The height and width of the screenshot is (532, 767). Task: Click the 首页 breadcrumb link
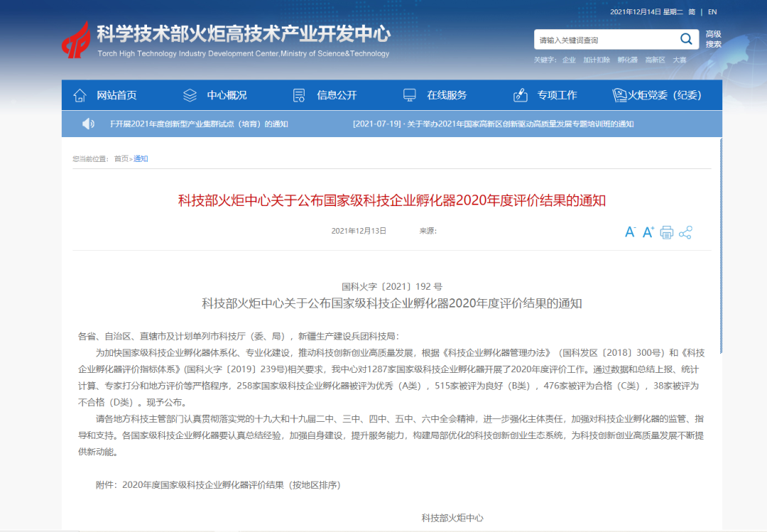pyautogui.click(x=121, y=159)
